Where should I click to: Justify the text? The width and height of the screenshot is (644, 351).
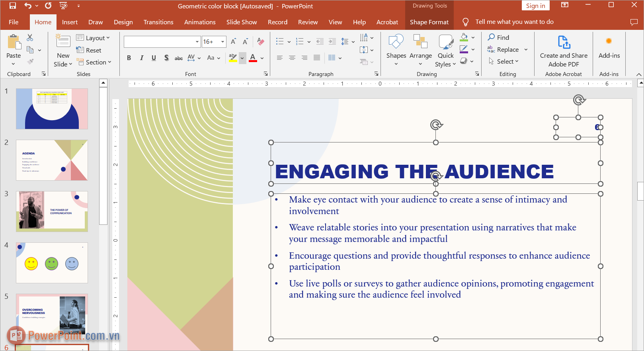pos(317,58)
